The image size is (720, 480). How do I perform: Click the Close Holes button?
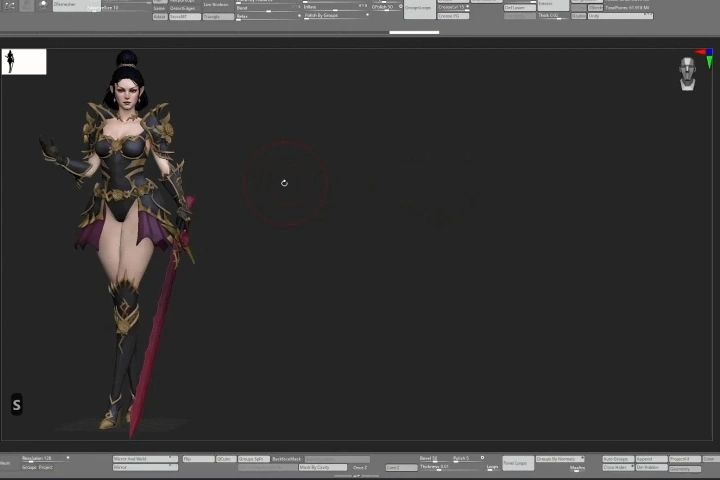(x=618, y=467)
